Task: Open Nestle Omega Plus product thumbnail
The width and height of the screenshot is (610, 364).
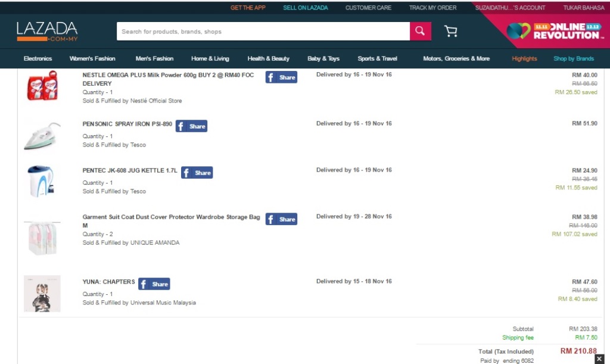Action: click(x=42, y=86)
